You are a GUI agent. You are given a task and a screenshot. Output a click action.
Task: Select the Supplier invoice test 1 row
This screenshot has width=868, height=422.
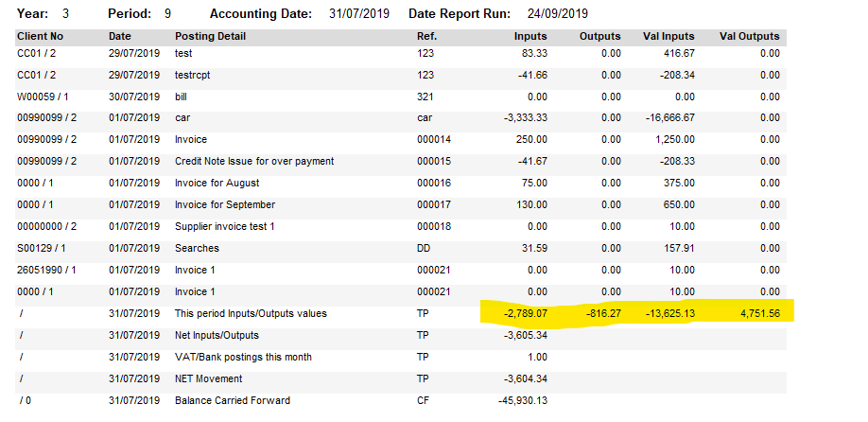(x=401, y=226)
